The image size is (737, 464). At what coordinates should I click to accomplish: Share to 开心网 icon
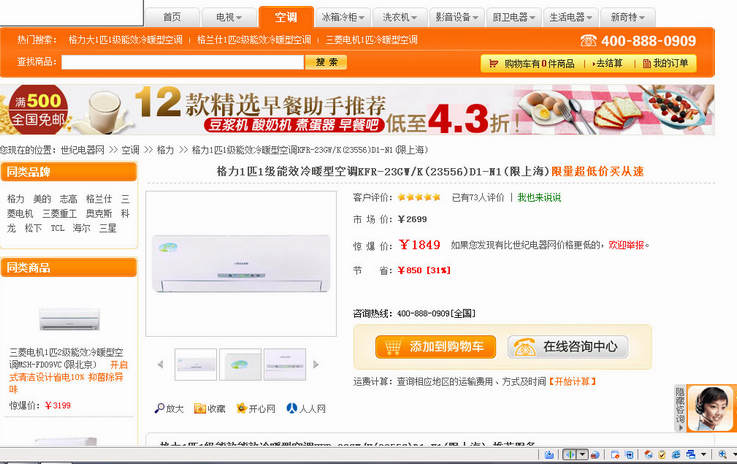(x=242, y=408)
